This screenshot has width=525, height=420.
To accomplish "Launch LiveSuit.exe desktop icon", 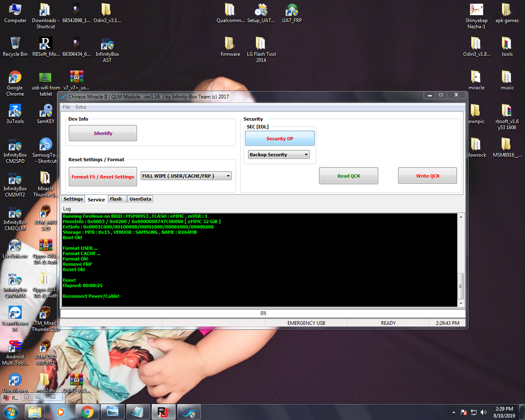I will (x=15, y=249).
